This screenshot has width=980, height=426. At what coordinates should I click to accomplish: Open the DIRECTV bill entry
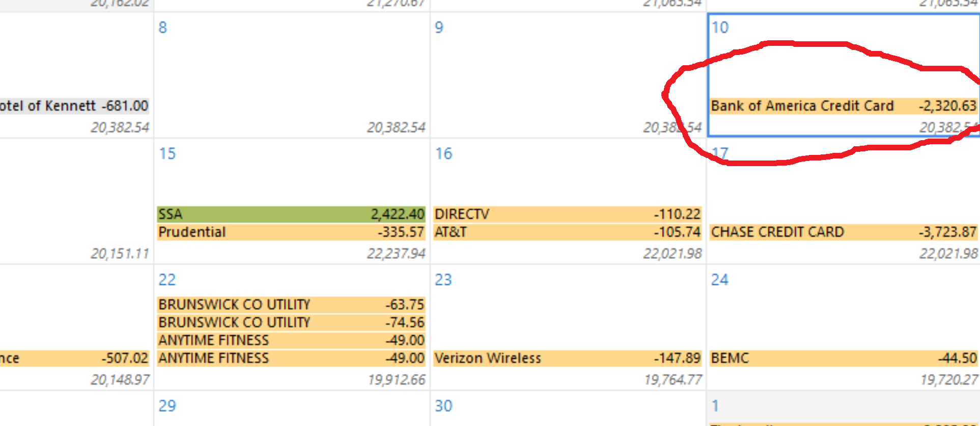pyautogui.click(x=568, y=214)
